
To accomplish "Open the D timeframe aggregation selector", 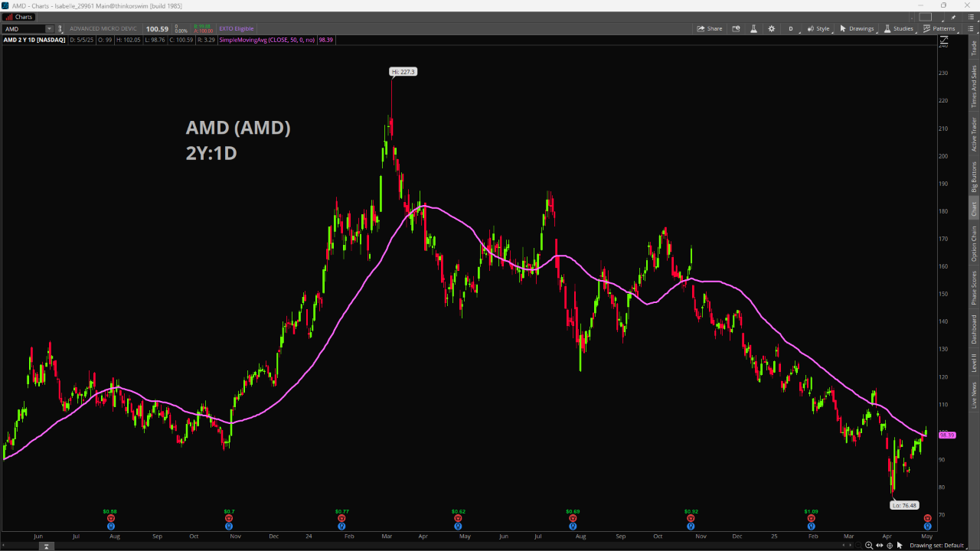I will coord(792,28).
